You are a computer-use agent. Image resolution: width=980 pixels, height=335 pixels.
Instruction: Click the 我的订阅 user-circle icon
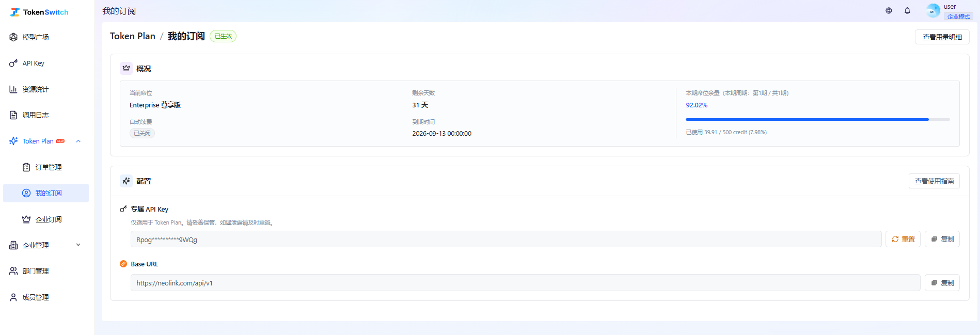(26, 193)
